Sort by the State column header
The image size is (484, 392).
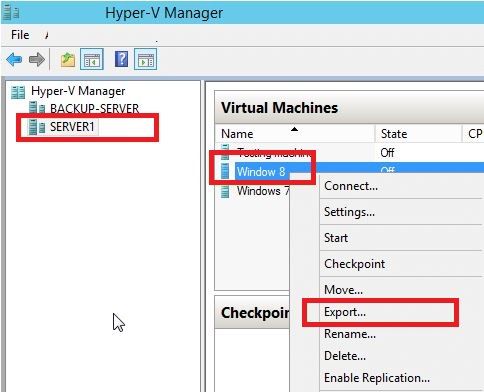coord(418,134)
